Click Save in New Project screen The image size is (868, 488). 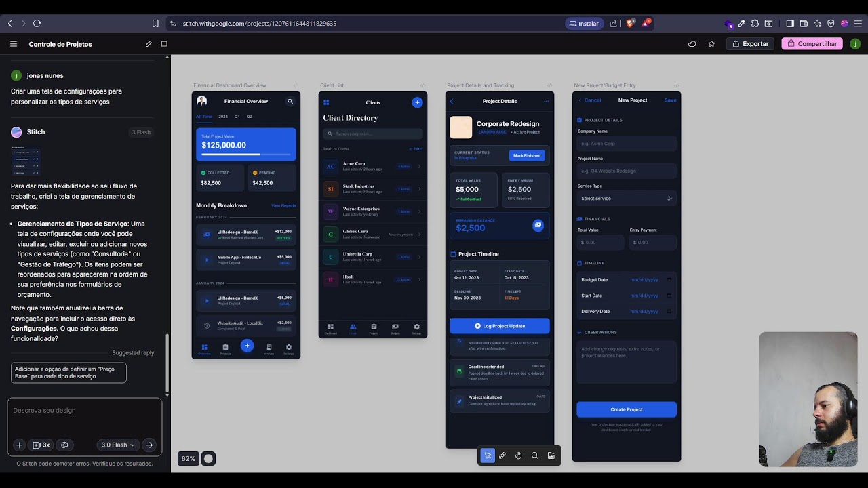pos(670,100)
